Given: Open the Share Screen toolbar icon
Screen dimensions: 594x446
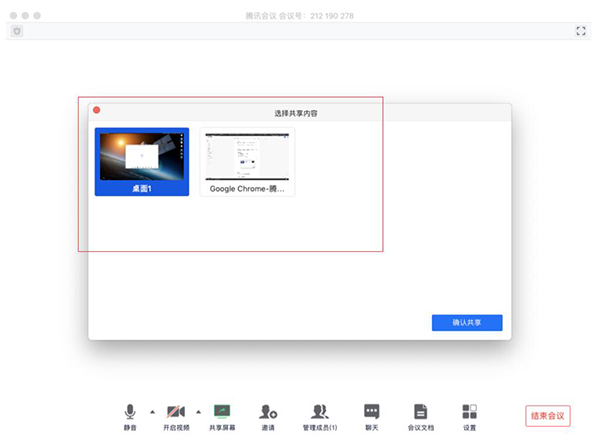Looking at the screenshot, I should point(222,412).
